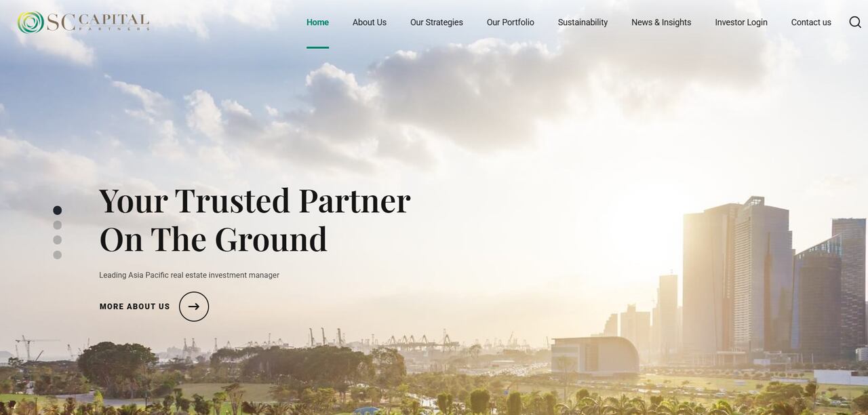
Task: Open the About Us menu
Action: click(370, 22)
